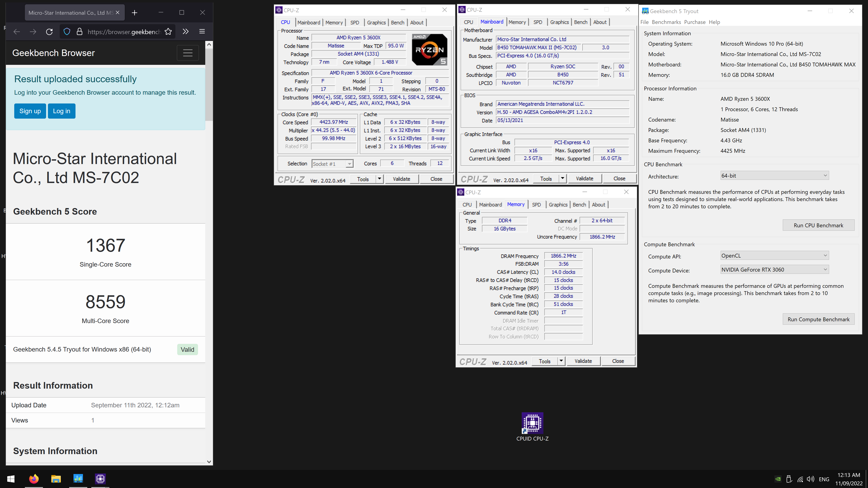The height and width of the screenshot is (488, 868).
Task: Click the browser vertical scrollbar thumb
Action: [209, 84]
